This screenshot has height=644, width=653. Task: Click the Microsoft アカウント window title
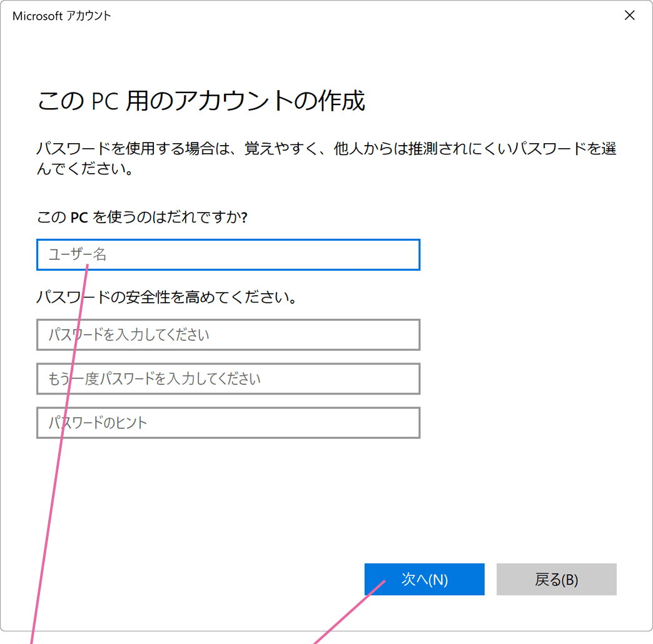62,16
